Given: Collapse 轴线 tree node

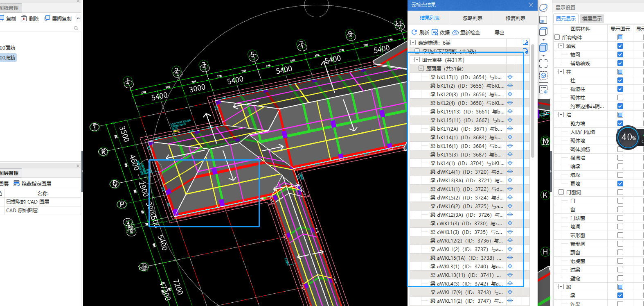Looking at the screenshot, I should click(x=561, y=46).
